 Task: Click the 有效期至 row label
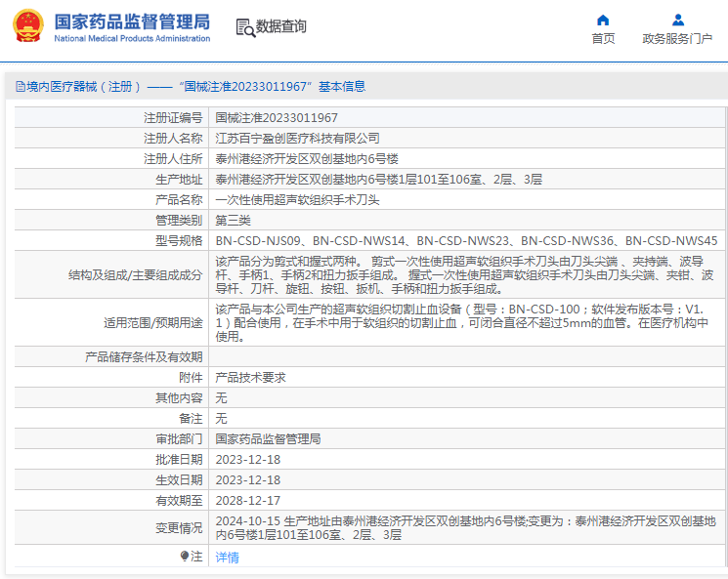(179, 501)
